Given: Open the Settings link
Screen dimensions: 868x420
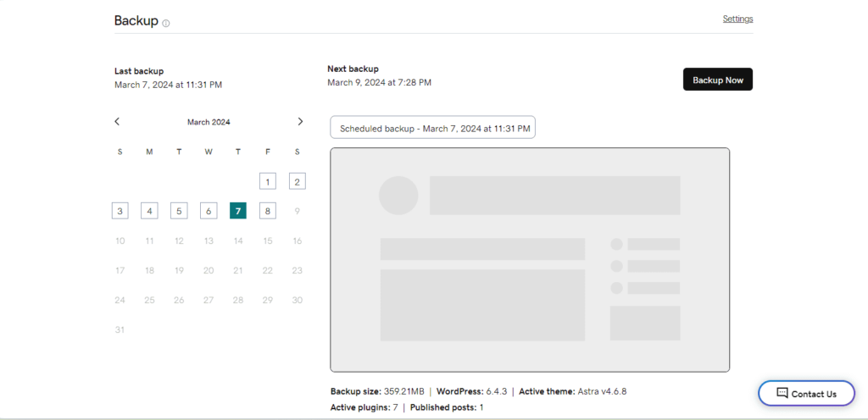Looking at the screenshot, I should click(737, 19).
